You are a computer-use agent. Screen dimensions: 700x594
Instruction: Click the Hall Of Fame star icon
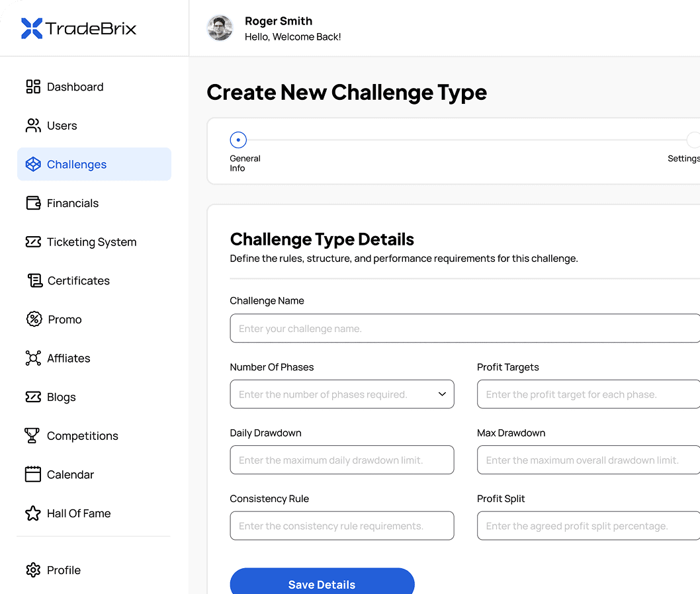[x=33, y=513]
